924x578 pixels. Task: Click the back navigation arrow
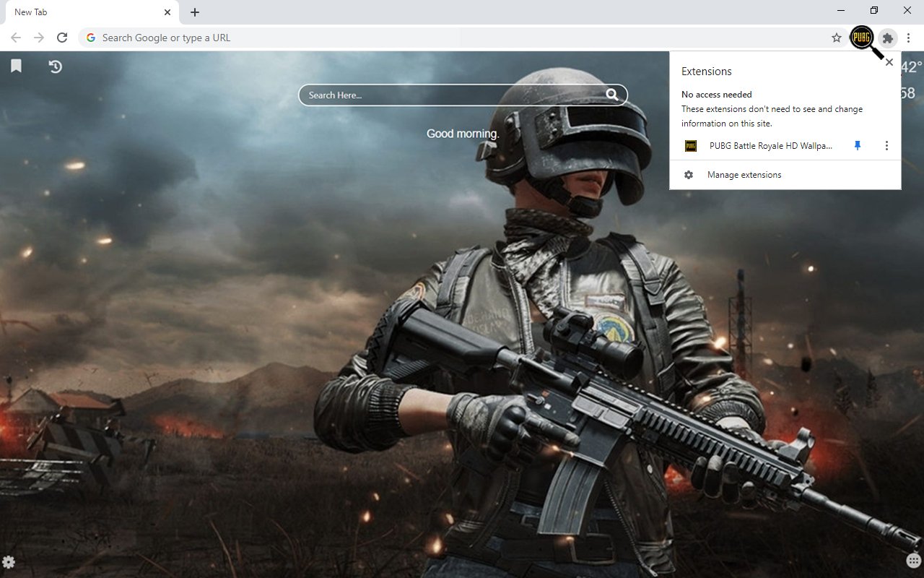click(x=14, y=38)
